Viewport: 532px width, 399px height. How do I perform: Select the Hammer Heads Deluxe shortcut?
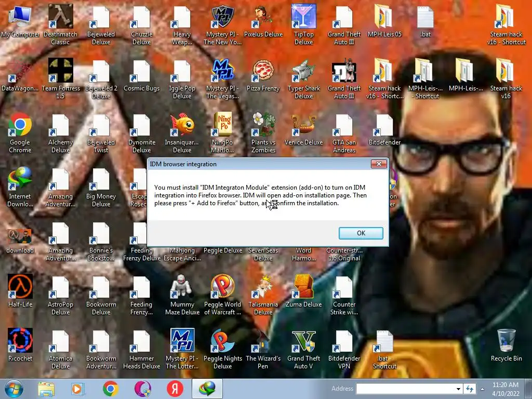point(141,349)
